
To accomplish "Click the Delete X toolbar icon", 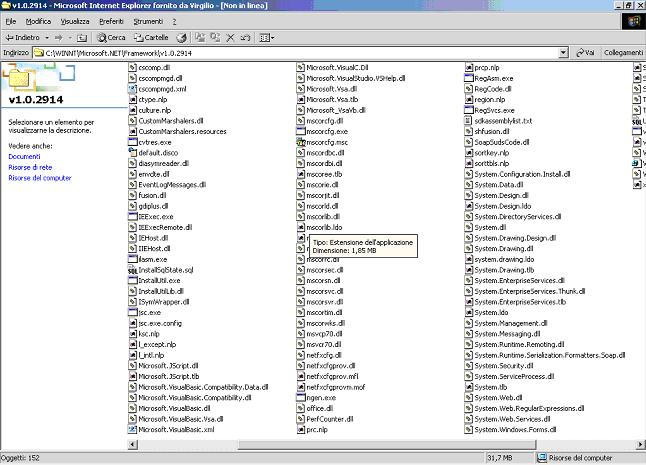I will tap(230, 37).
